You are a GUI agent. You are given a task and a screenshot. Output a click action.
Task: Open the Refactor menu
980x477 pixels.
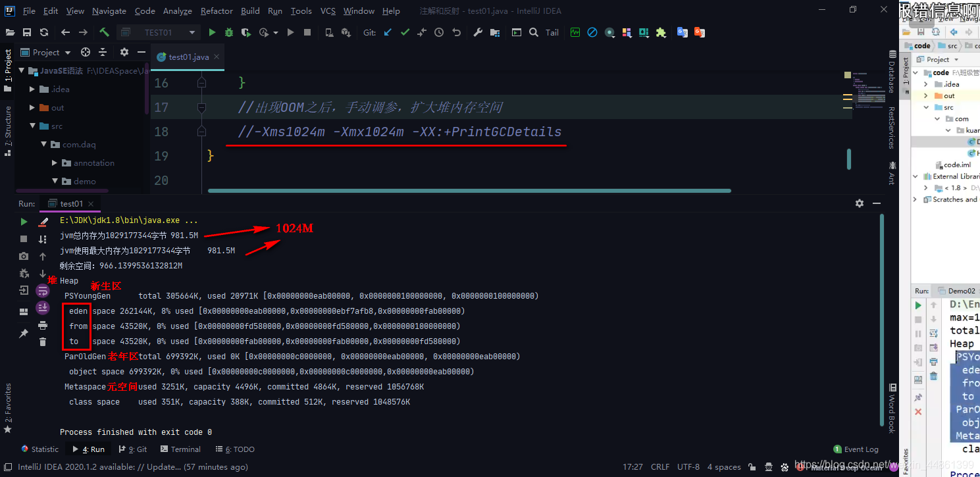(x=217, y=11)
